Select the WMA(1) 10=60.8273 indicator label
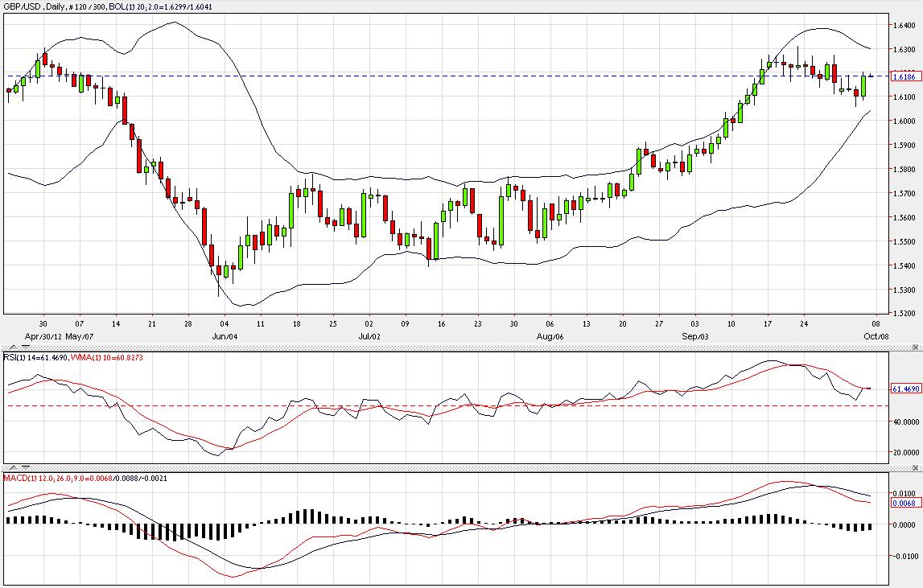923x588 pixels. tap(106, 357)
